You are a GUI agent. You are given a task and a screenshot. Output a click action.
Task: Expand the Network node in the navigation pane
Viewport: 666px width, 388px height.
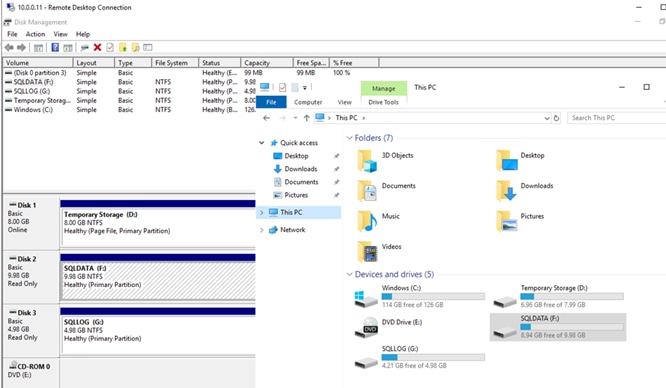coord(262,230)
